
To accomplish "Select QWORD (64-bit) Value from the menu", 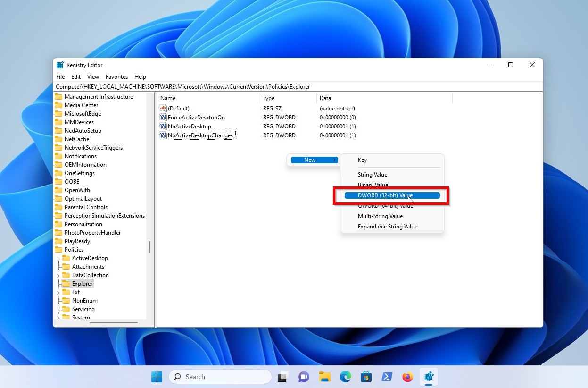I will click(386, 206).
